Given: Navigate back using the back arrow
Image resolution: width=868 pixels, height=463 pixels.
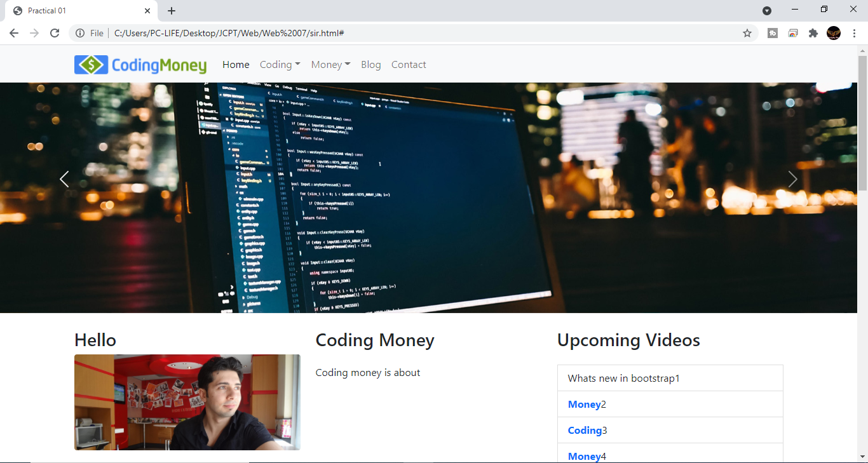Looking at the screenshot, I should 14,32.
